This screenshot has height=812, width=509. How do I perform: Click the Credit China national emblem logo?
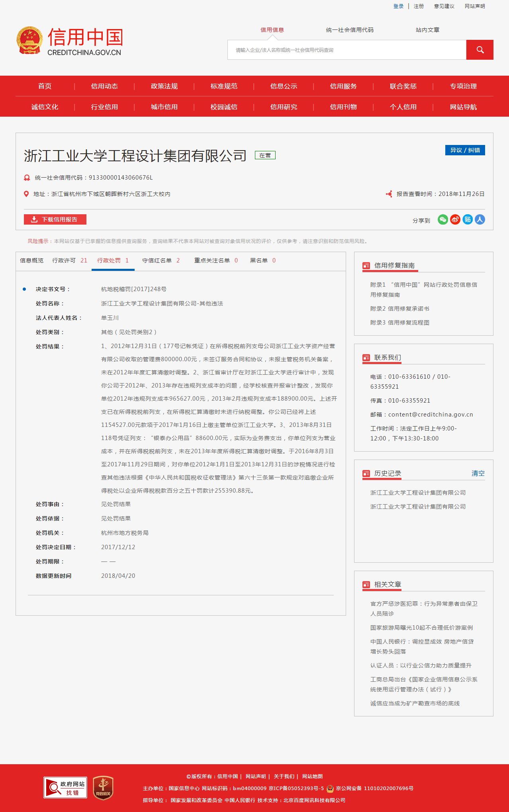(29, 41)
